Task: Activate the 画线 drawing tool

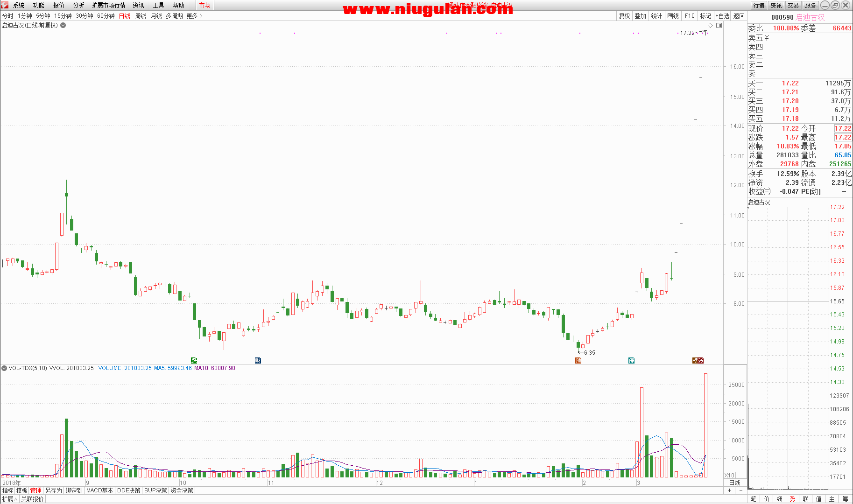Action: [673, 16]
